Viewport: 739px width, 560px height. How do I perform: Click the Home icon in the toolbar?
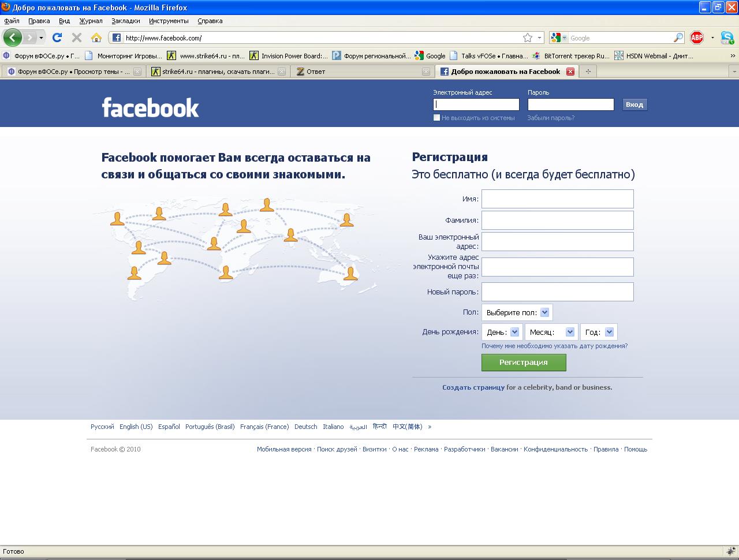pyautogui.click(x=96, y=38)
